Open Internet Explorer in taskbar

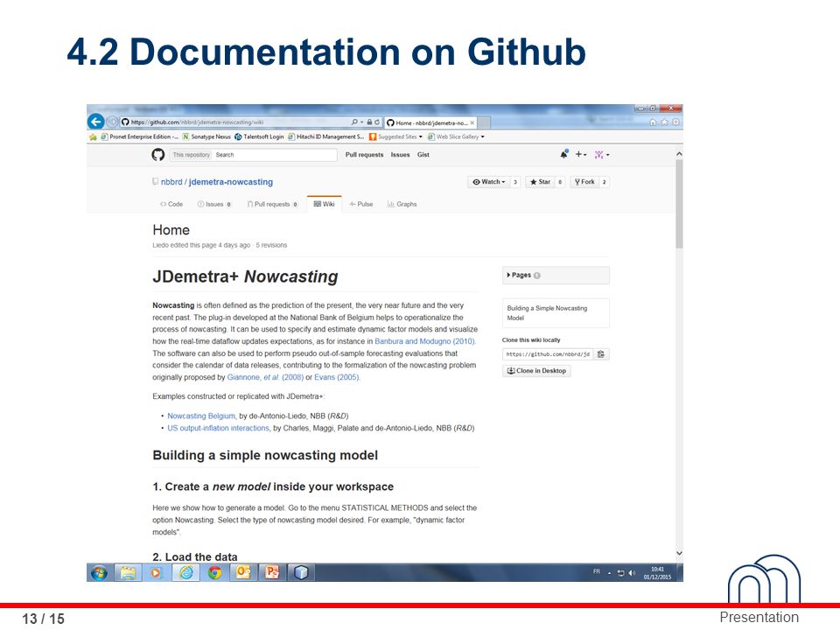pos(185,572)
